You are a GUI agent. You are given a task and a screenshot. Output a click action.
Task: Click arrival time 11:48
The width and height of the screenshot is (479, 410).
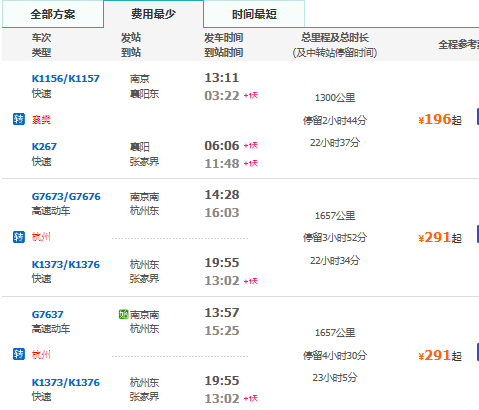pos(222,164)
